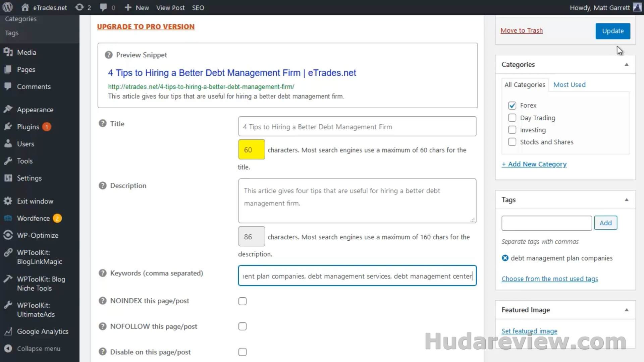
Task: Click help icon beside Description field
Action: coord(102,185)
